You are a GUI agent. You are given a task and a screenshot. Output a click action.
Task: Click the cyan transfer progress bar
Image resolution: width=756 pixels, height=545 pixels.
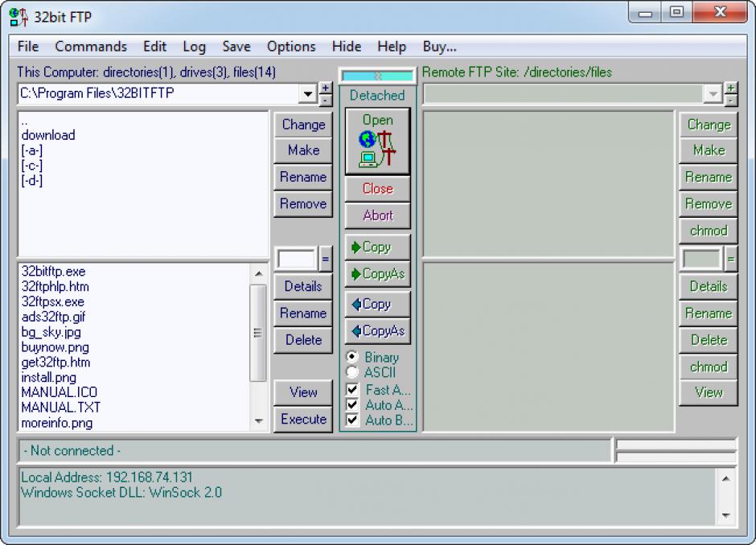pos(377,76)
